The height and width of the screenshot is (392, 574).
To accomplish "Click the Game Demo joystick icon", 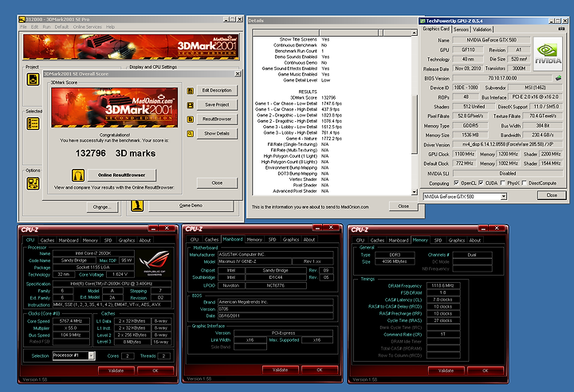I will [137, 206].
